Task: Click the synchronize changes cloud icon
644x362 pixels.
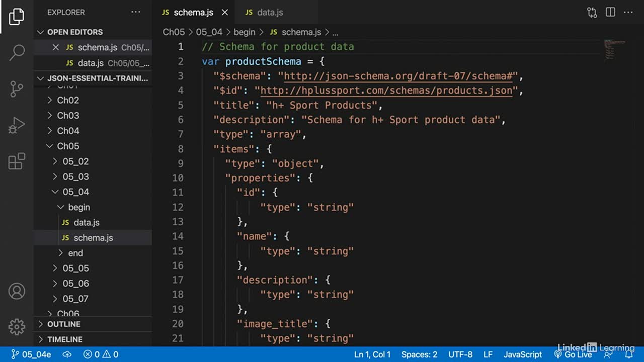Action: pos(67,354)
